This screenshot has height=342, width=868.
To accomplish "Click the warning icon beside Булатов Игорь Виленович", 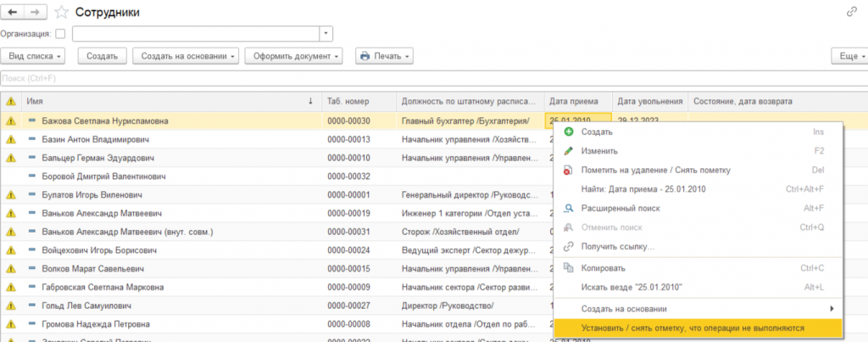I will click(11, 195).
